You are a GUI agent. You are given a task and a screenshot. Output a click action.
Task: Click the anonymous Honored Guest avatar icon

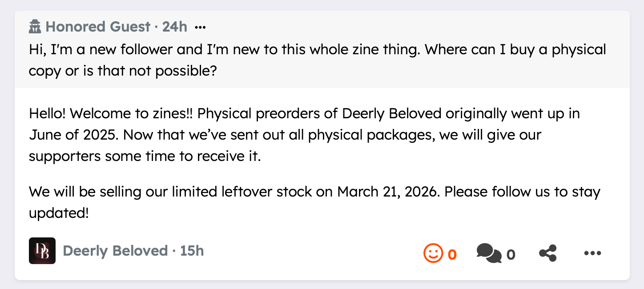click(x=35, y=27)
